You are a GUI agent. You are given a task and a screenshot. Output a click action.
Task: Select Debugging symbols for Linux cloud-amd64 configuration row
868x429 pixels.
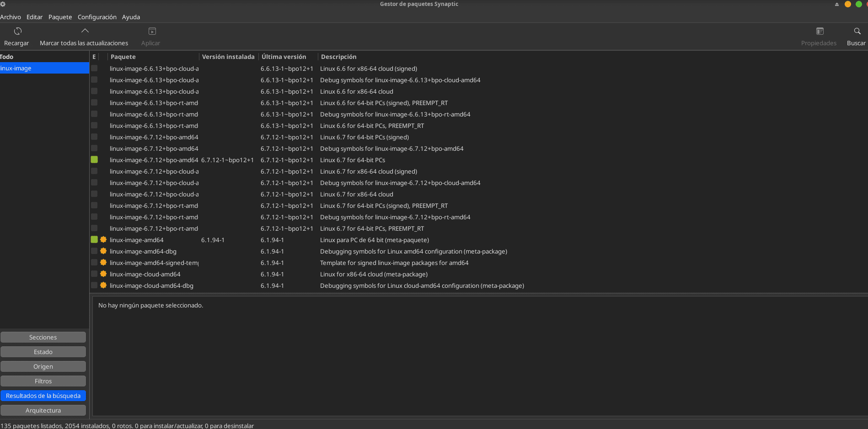coord(479,286)
